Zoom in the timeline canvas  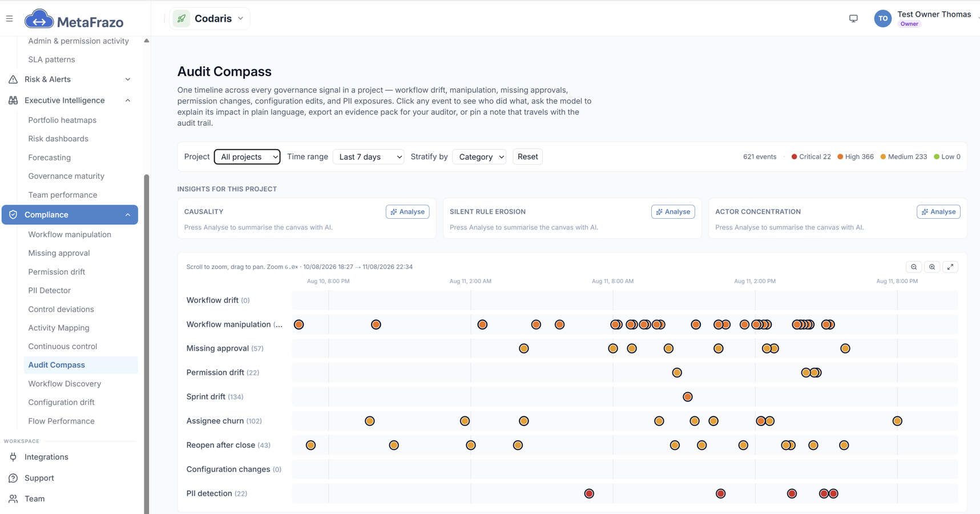click(x=932, y=267)
